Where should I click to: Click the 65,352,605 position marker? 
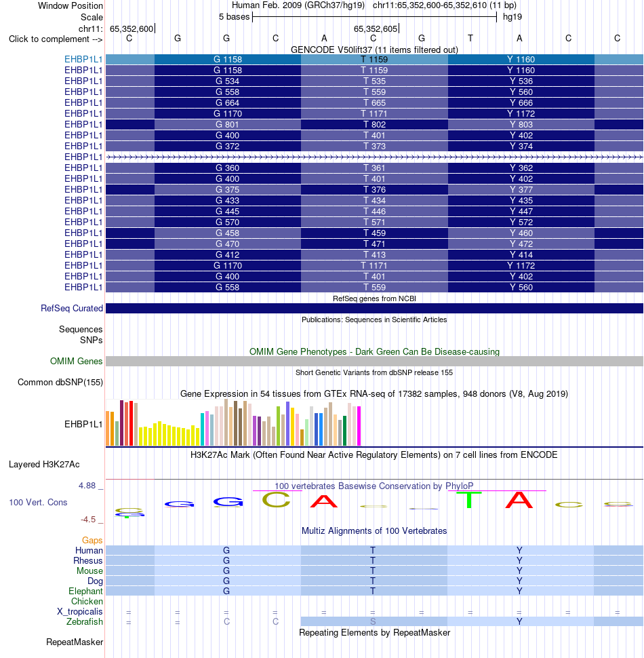[376, 28]
